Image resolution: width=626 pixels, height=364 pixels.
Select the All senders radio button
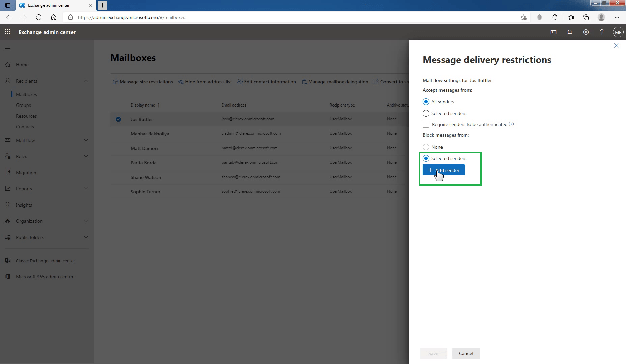(x=426, y=101)
